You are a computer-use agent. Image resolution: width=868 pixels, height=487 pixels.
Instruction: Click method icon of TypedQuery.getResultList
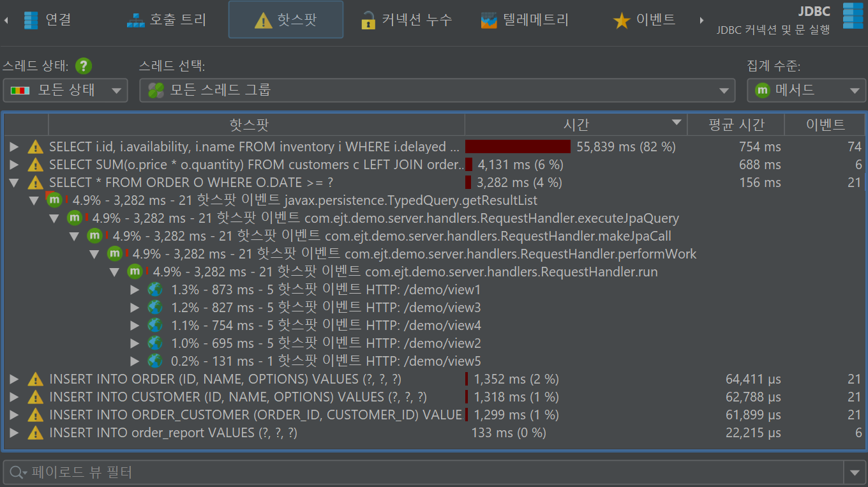point(54,200)
